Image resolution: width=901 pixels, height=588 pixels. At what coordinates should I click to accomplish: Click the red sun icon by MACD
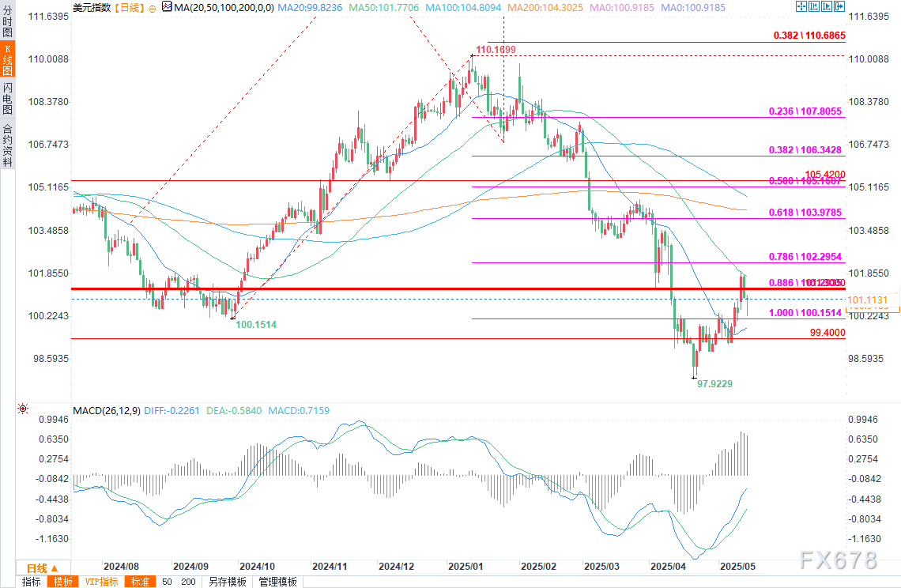pos(23,409)
